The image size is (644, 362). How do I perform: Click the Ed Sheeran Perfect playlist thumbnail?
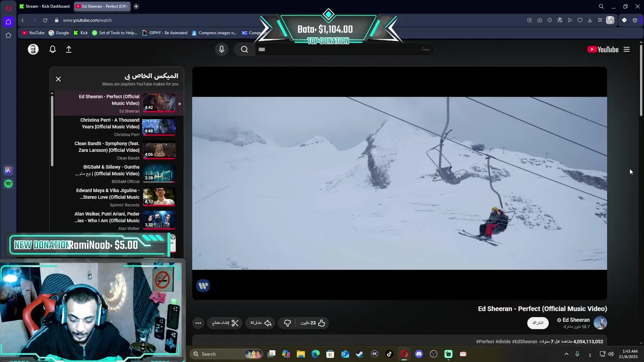pos(159,103)
